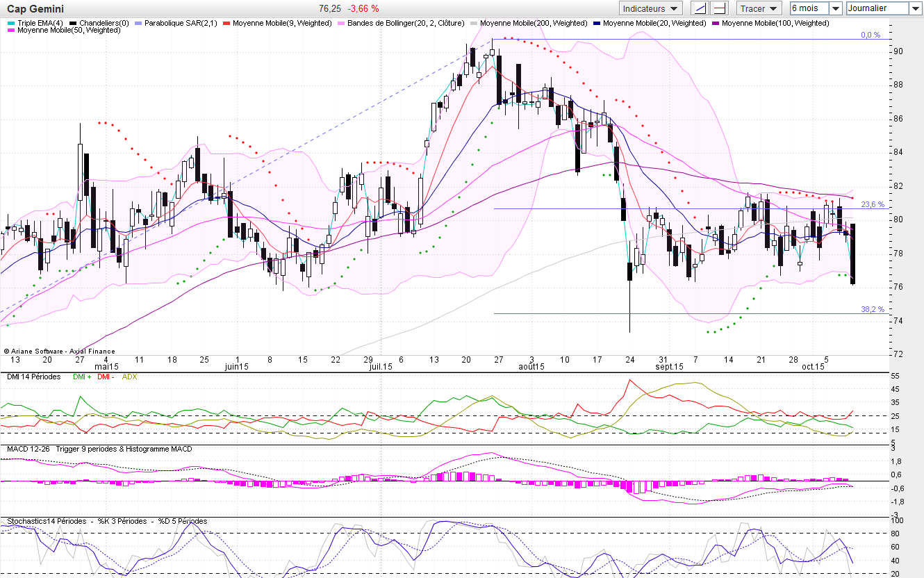Click the Stochastics14 Périodes panel title

pyautogui.click(x=47, y=521)
